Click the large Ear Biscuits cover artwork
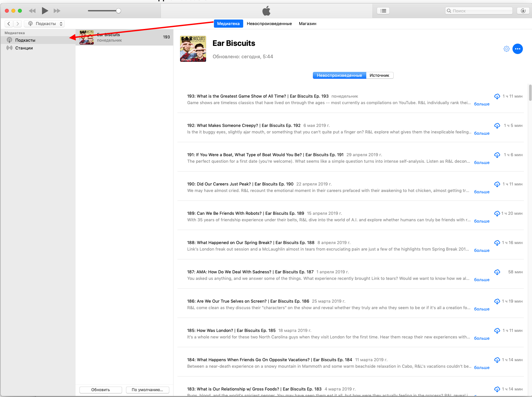Screen dimensions: 532x397 (x=193, y=49)
